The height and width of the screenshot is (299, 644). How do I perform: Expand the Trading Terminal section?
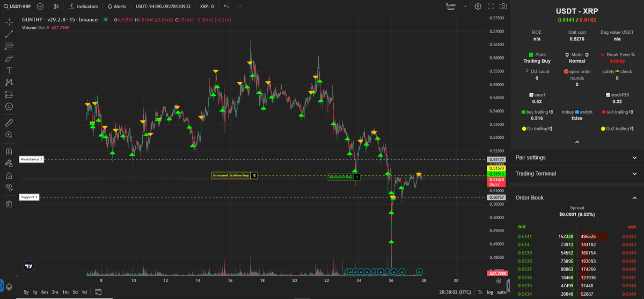577,174
